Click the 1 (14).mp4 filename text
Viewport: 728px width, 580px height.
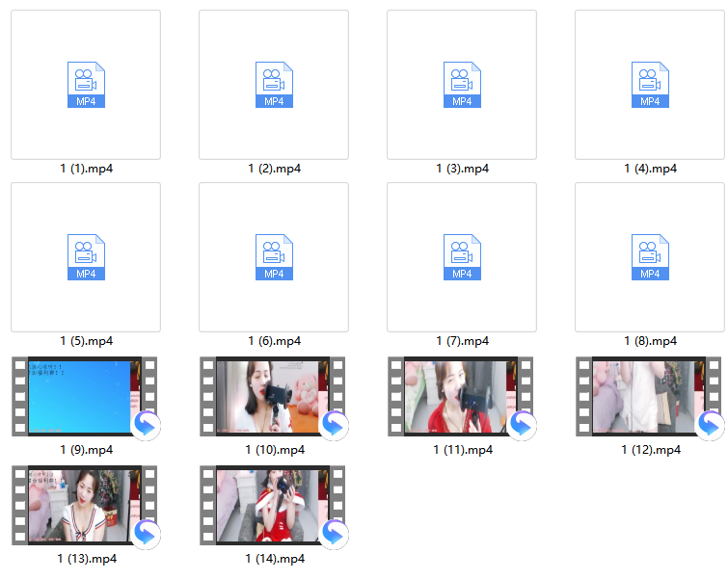(x=275, y=559)
